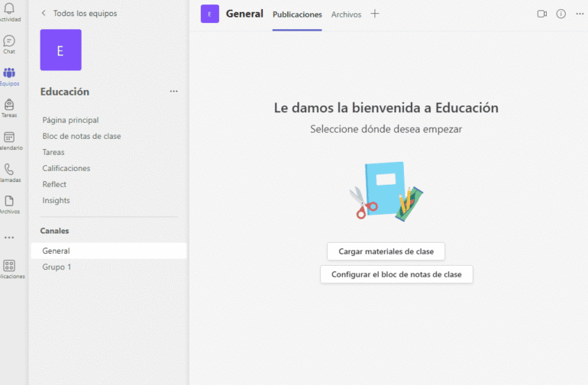Open Insights
Image resolution: width=588 pixels, height=385 pixels.
pyautogui.click(x=56, y=200)
